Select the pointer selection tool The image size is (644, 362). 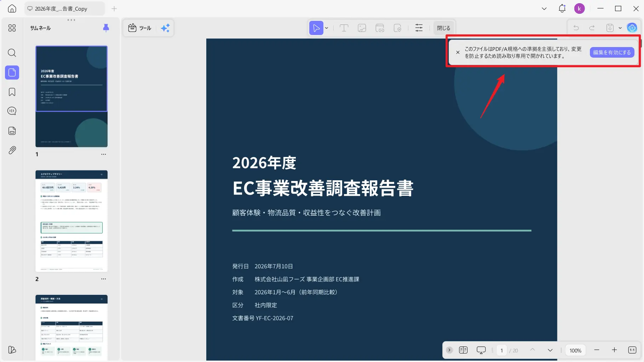point(316,28)
